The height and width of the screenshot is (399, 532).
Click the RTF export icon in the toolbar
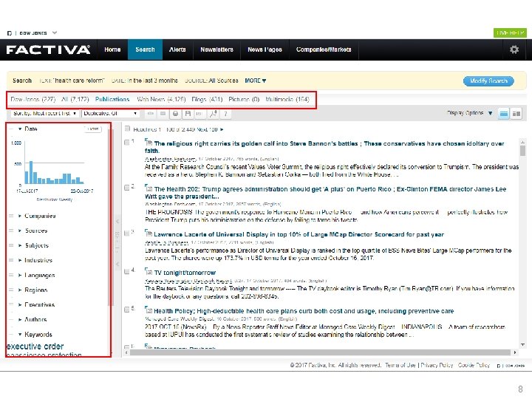tap(200, 114)
